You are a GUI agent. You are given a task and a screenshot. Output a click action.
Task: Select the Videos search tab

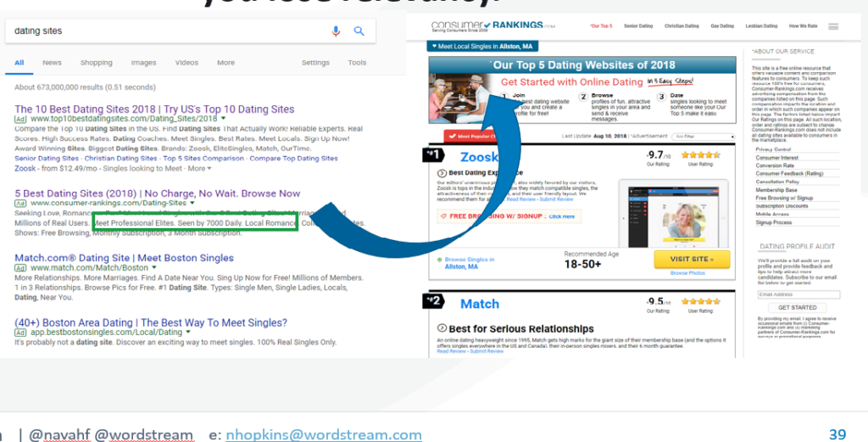pyautogui.click(x=186, y=63)
